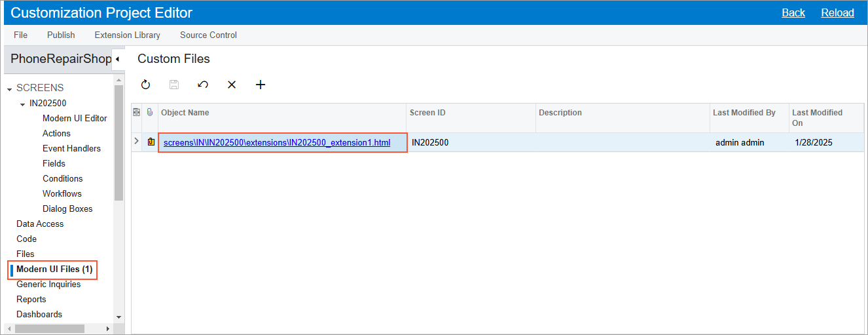Click the Back link in header
Image resolution: width=868 pixels, height=335 pixels.
(x=793, y=12)
